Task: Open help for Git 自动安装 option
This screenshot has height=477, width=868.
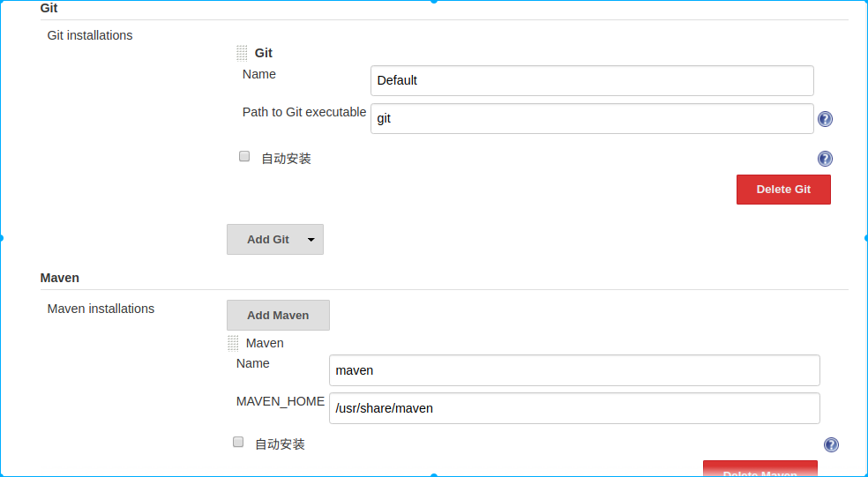Action: pyautogui.click(x=825, y=159)
